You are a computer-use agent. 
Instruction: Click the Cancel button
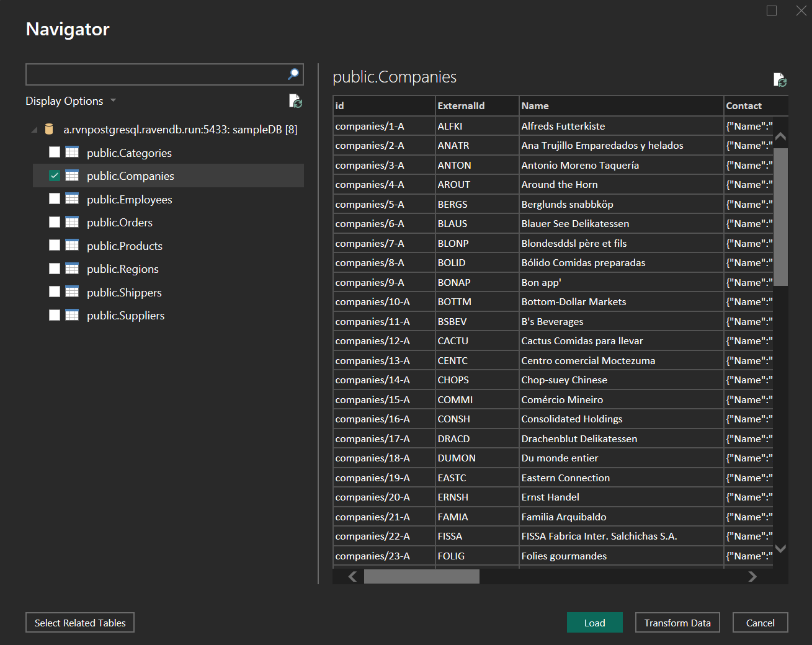point(760,623)
